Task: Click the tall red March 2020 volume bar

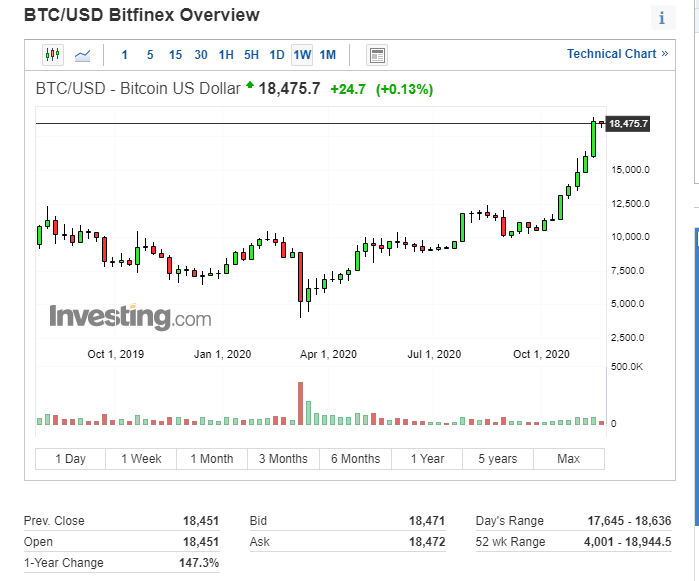Action: point(300,403)
